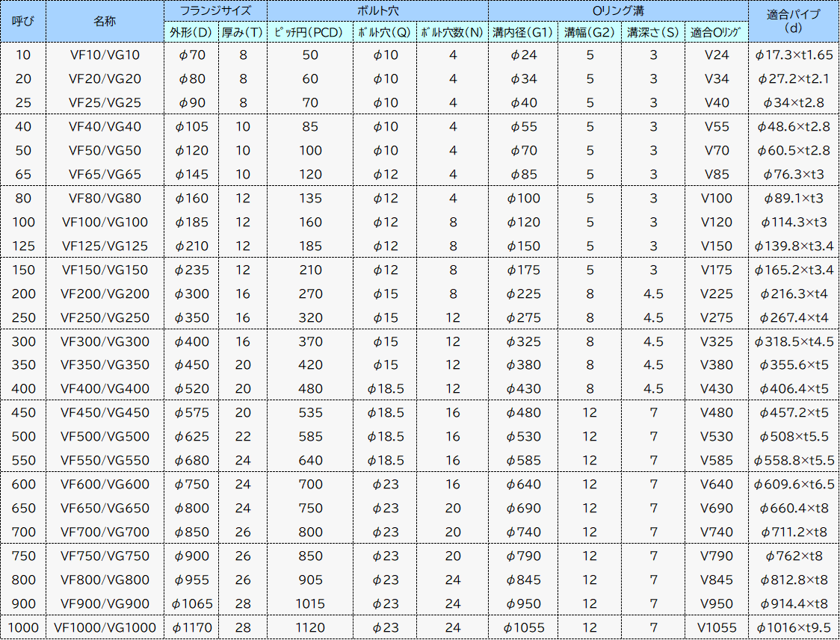Image resolution: width=840 pixels, height=640 pixels.
Task: Select the 名称 column header
Action: tap(105, 22)
